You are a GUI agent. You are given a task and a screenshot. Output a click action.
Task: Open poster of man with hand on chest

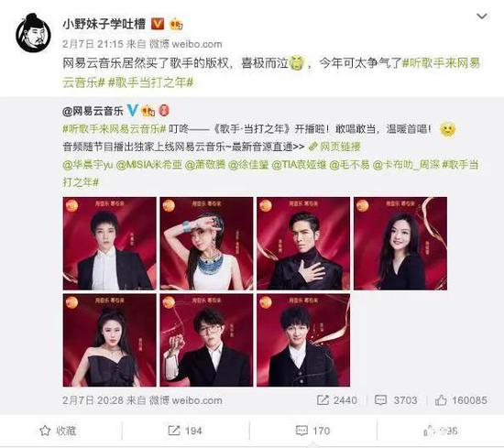[303, 244]
